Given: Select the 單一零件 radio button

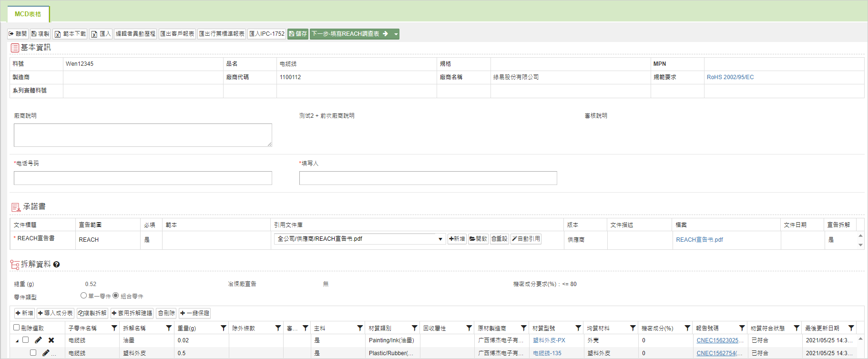Looking at the screenshot, I should 83,296.
